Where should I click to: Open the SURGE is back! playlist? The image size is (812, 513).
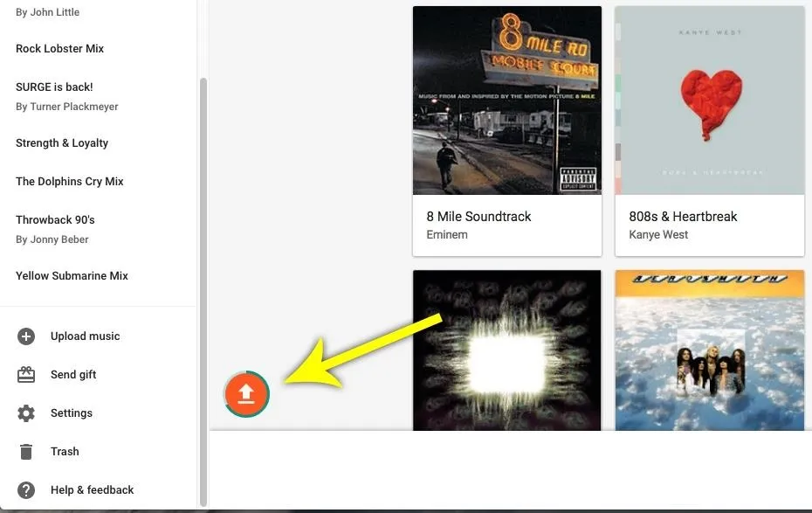tap(54, 87)
